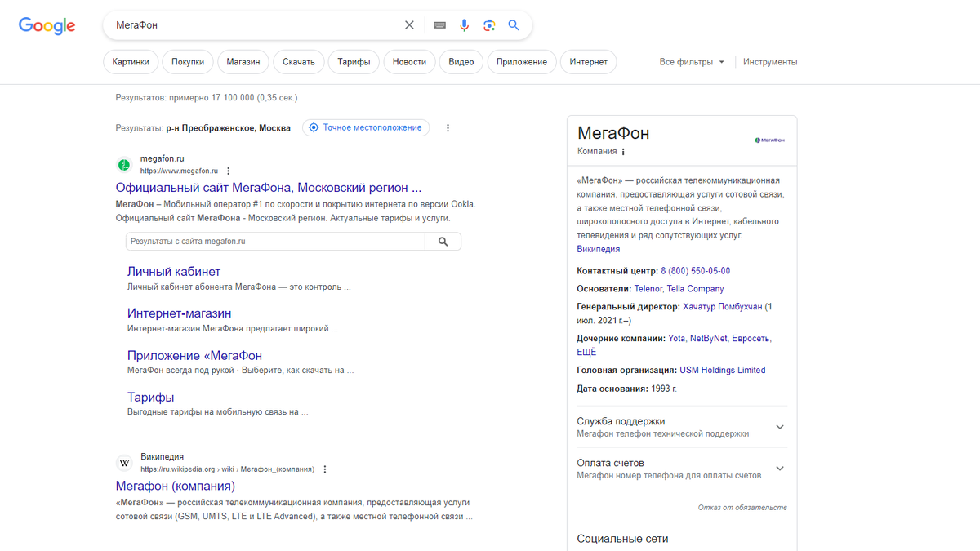The width and height of the screenshot is (980, 551).
Task: Click the magnifier search icon in search bar
Action: tap(514, 25)
